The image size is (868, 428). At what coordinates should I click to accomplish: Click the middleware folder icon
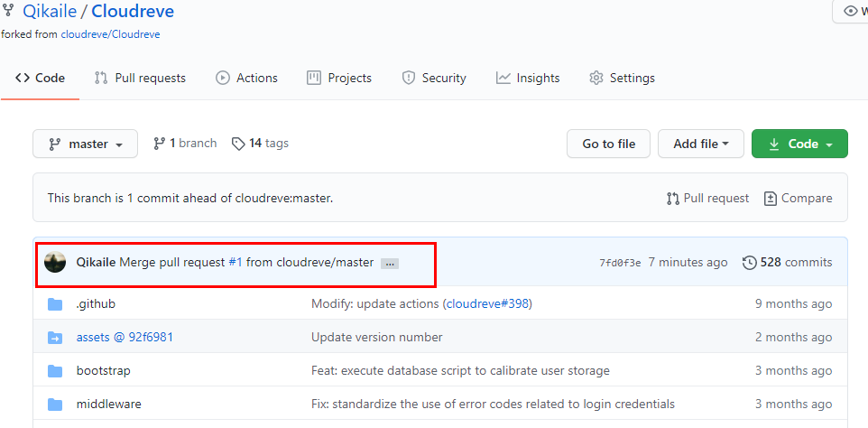pos(55,405)
